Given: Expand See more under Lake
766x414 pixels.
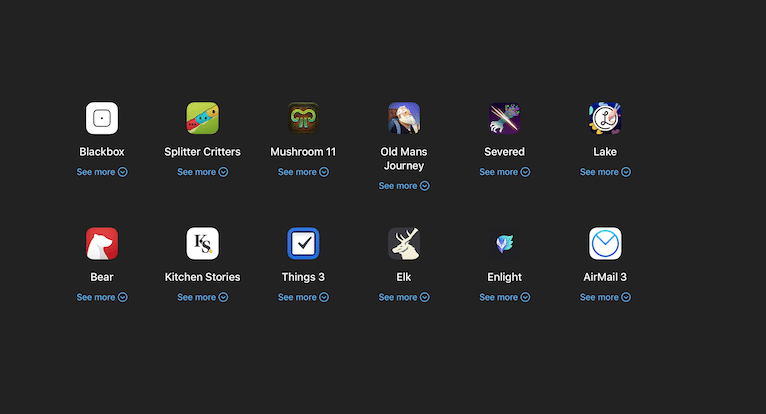Looking at the screenshot, I should tap(605, 172).
